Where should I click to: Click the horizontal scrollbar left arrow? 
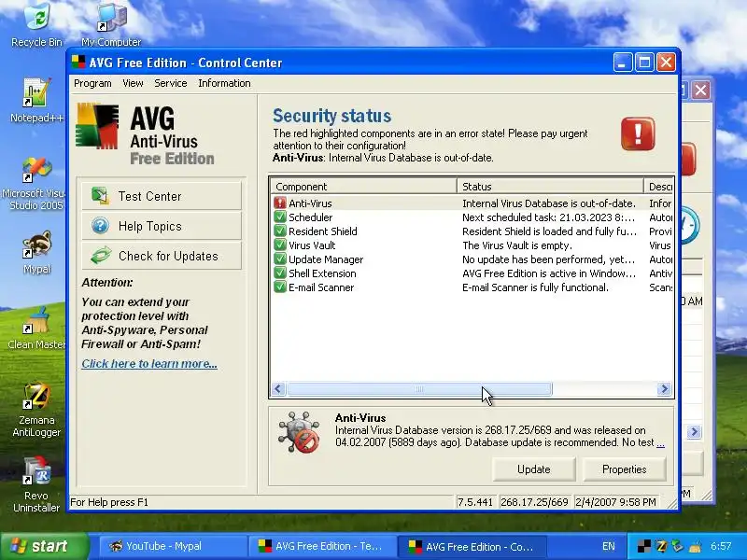click(278, 389)
